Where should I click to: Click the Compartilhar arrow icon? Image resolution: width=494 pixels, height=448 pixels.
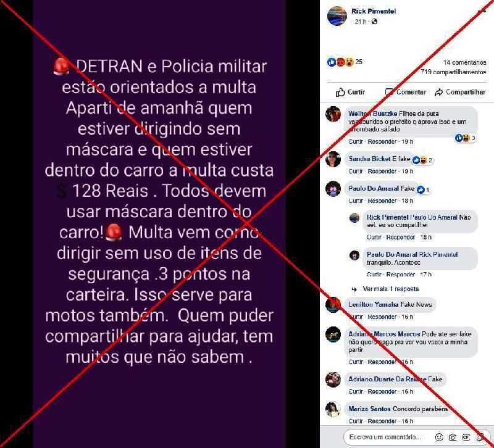(438, 92)
